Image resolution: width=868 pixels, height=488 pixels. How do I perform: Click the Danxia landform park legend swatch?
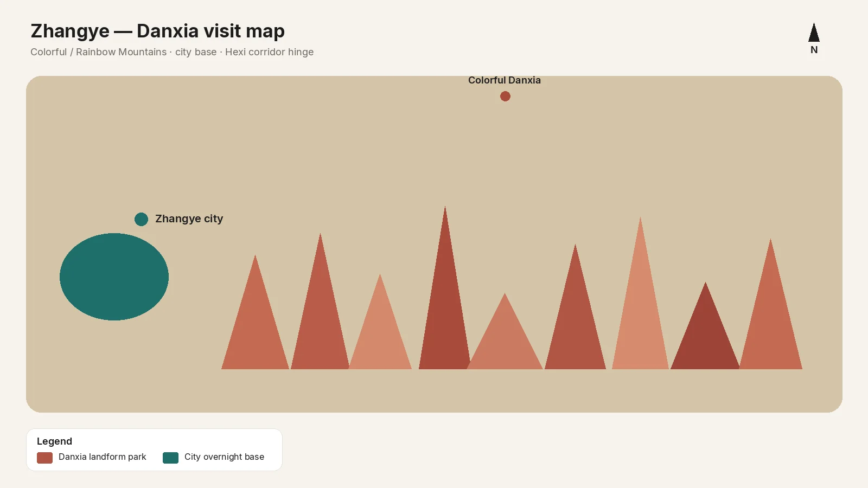pyautogui.click(x=44, y=458)
